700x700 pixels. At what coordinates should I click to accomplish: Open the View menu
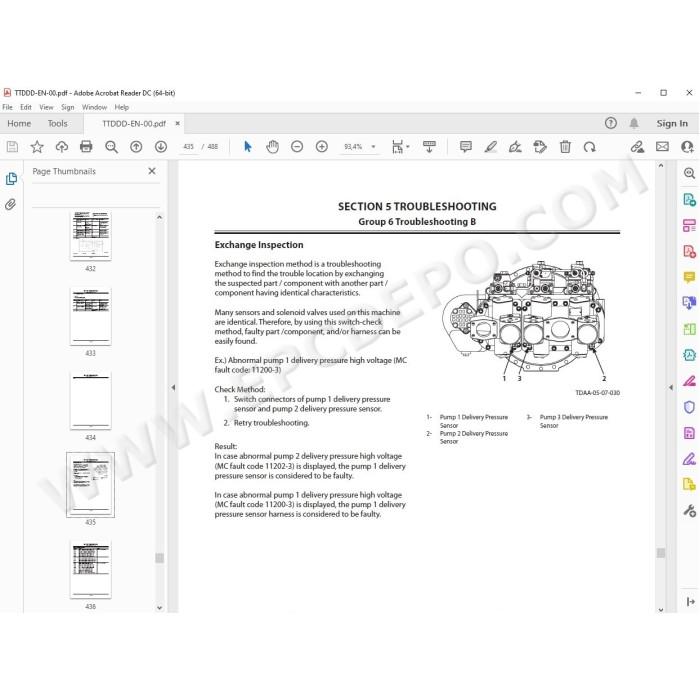click(46, 107)
